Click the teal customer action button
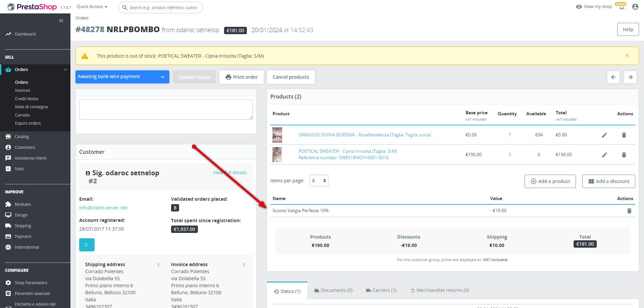 [87, 245]
